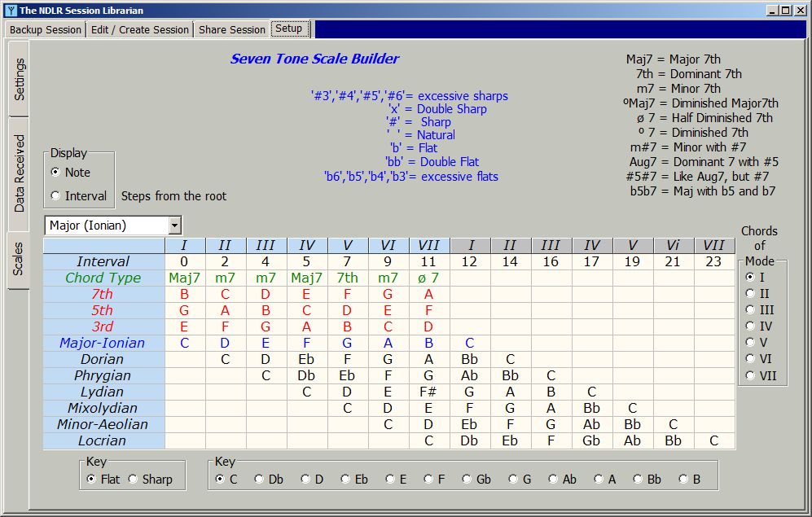
Task: Enable Flat key notation
Action: point(91,479)
